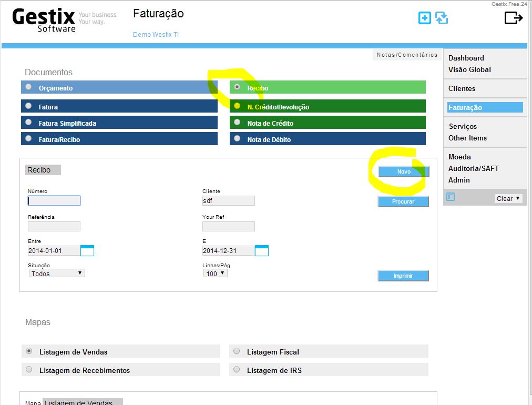Viewport: 532px width, 405px height.
Task: Open Moeda in side menu
Action: 459,157
